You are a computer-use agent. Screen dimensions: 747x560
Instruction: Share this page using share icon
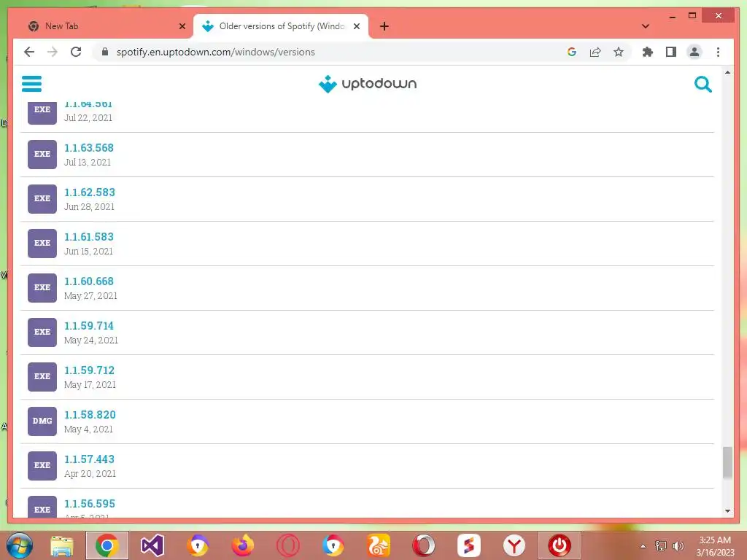pos(595,52)
